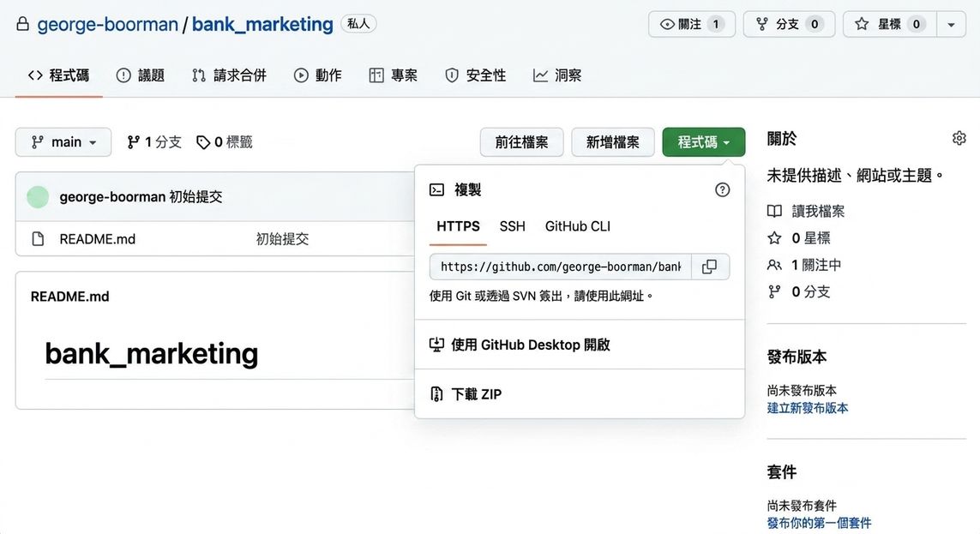Open the 套件 heading link
Screen dimensions: 980x534
[782, 472]
